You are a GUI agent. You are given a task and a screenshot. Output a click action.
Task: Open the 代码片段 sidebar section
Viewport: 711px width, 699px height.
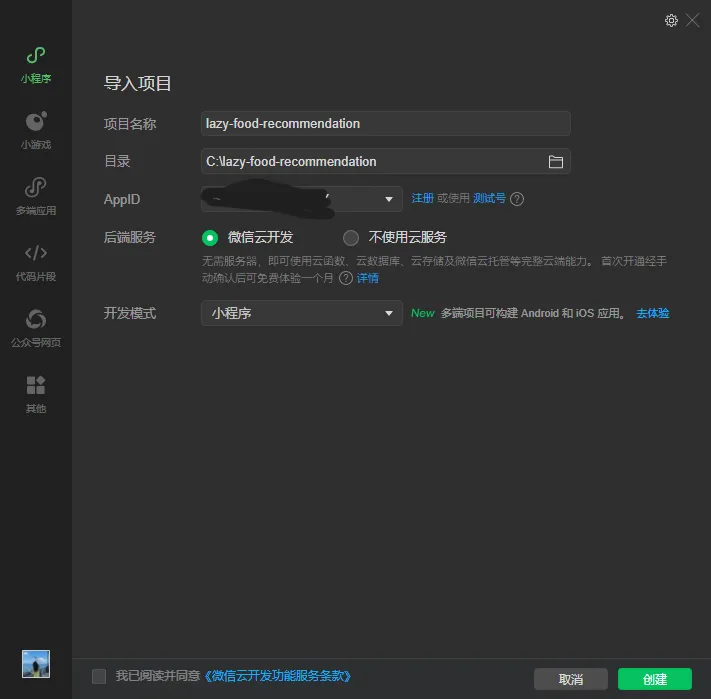pos(36,262)
